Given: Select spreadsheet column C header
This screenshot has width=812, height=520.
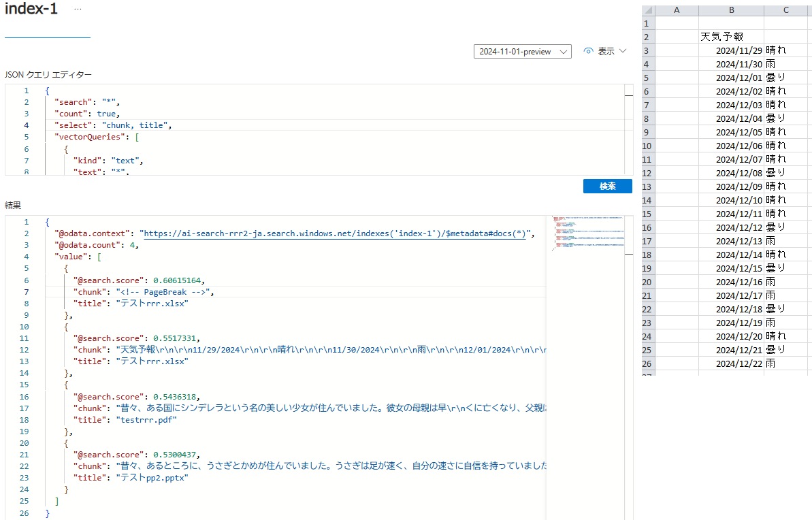Looking at the screenshot, I should click(786, 10).
